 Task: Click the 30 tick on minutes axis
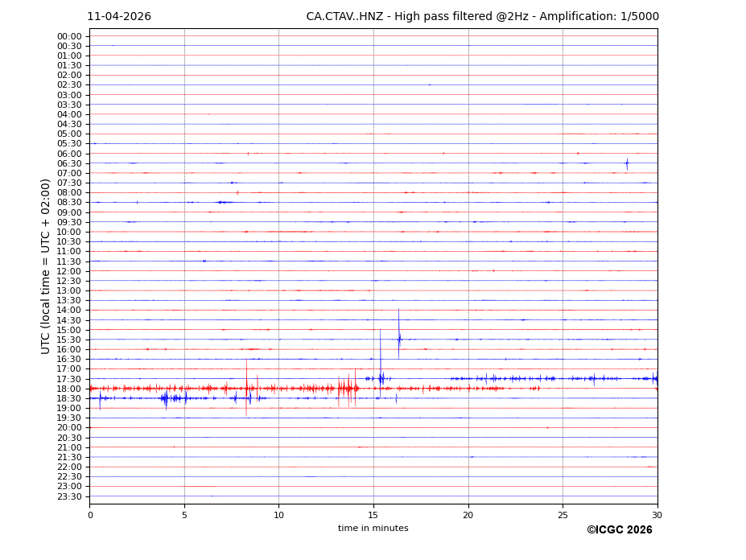coord(657,515)
